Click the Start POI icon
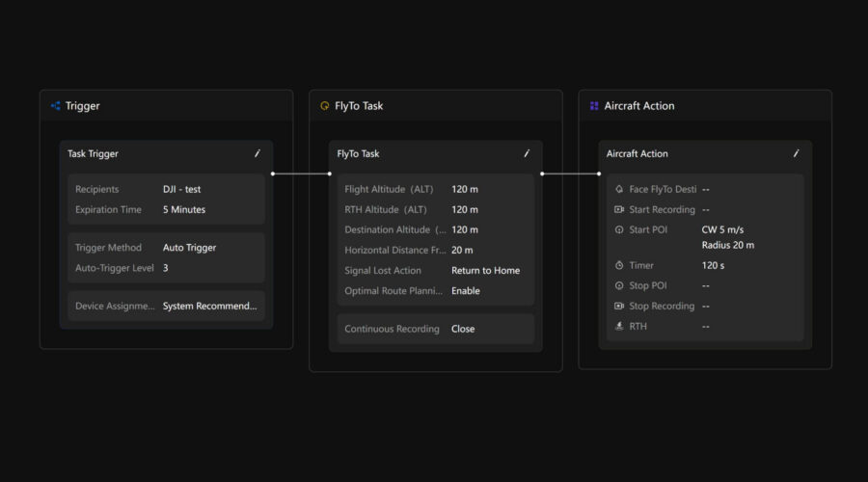 click(619, 230)
